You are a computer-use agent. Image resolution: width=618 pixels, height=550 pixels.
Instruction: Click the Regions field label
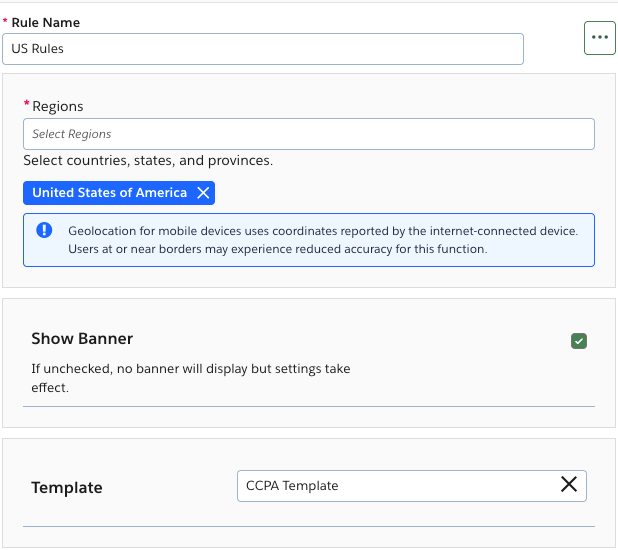pyautogui.click(x=58, y=106)
